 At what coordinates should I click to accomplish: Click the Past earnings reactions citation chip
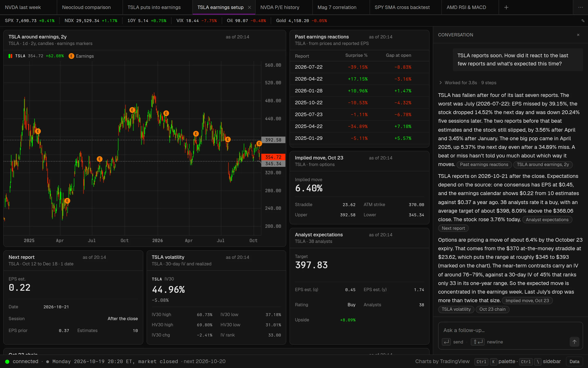click(x=484, y=165)
